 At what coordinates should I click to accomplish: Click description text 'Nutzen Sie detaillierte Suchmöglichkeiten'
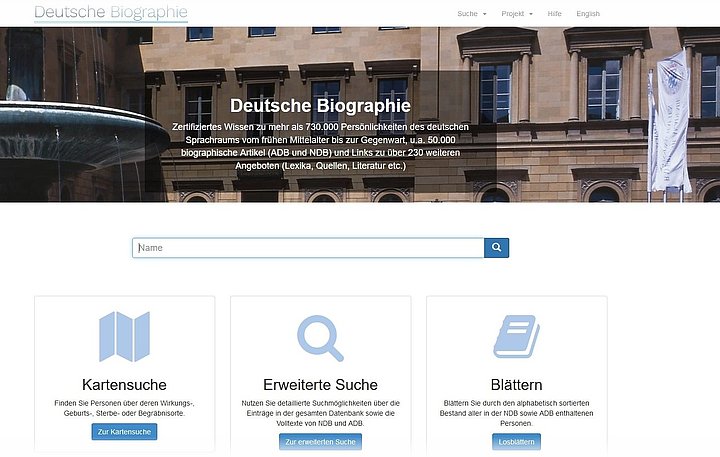pos(321,413)
